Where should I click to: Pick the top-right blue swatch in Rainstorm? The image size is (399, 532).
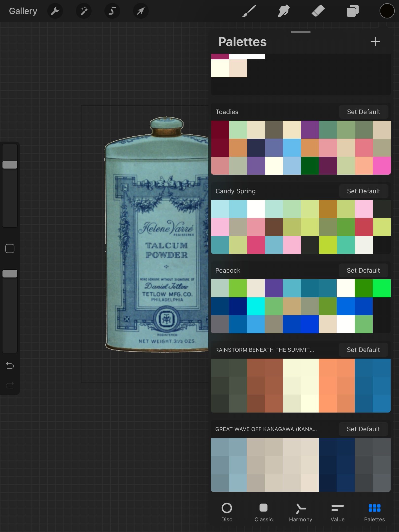click(x=382, y=367)
